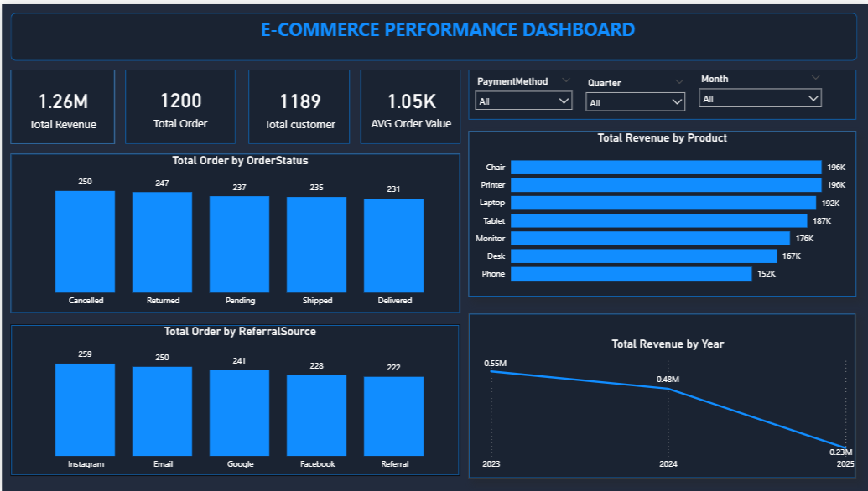The height and width of the screenshot is (491, 868).
Task: Click the Tablet revenue bar
Action: [658, 220]
